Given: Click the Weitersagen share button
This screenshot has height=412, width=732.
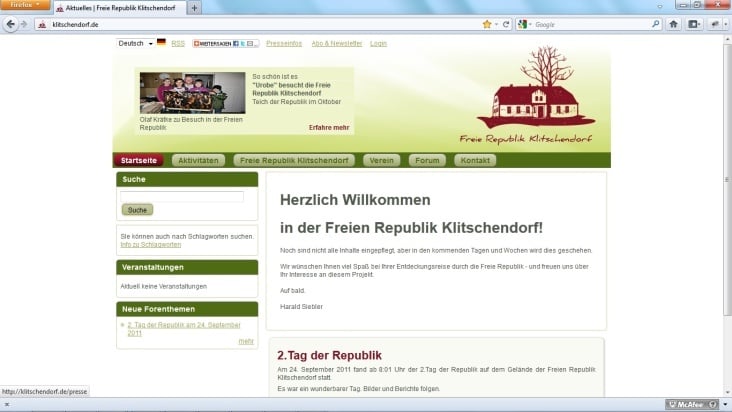Looking at the screenshot, I should pyautogui.click(x=225, y=43).
